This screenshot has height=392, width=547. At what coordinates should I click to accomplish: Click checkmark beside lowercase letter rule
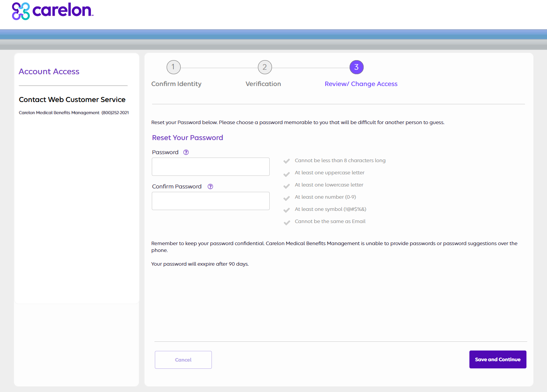[x=287, y=185]
